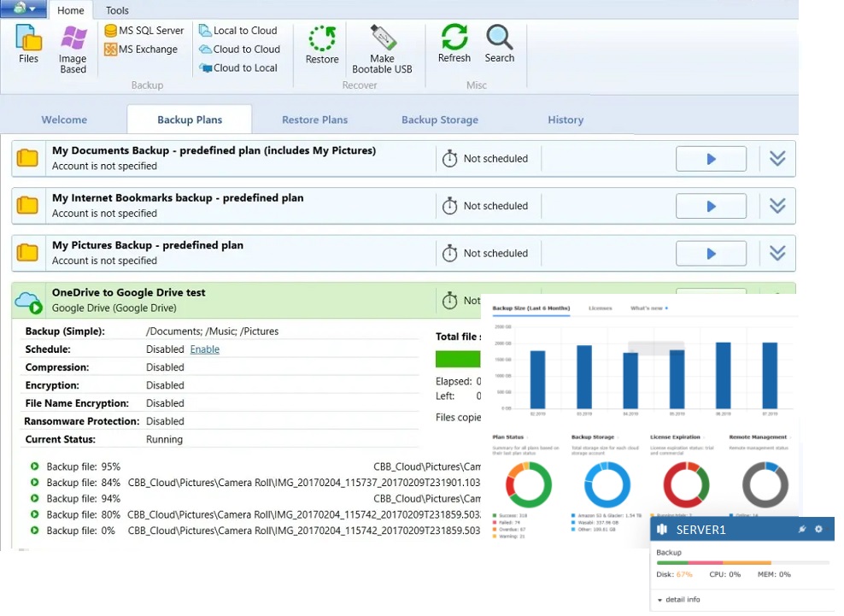Click the My Pictures schedule stopwatch icon
The image size is (844, 616).
pyautogui.click(x=449, y=253)
